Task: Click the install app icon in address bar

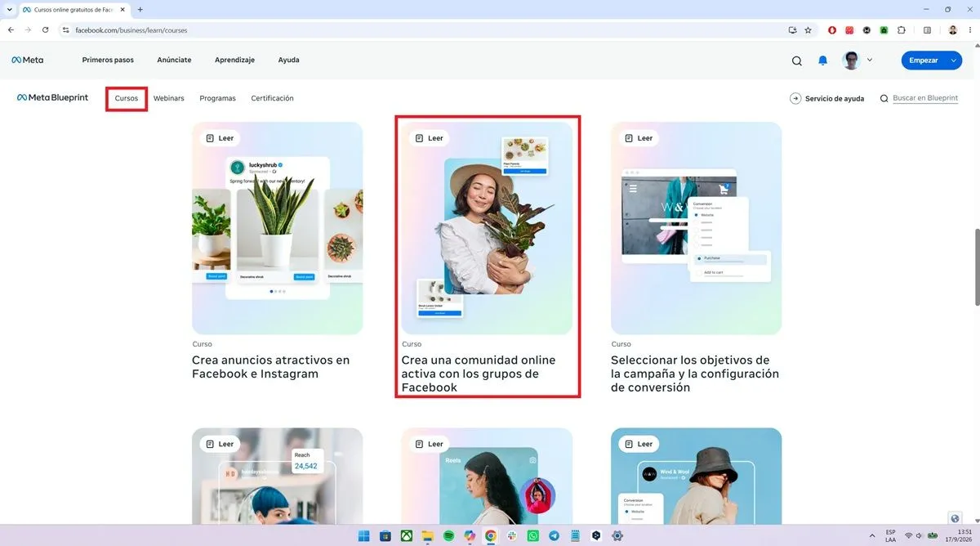Action: (x=792, y=30)
